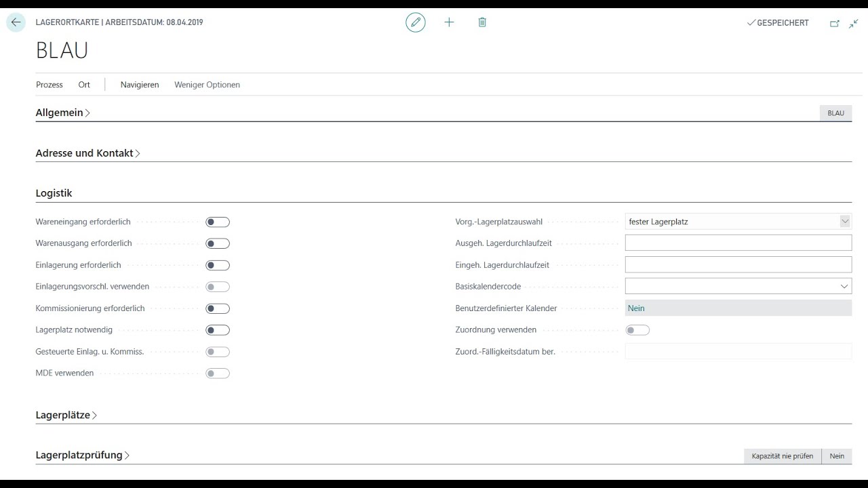Screen dimensions: 868x488
Task: Click the Nein link for Benutzerdefinierter Kalender
Action: point(636,308)
